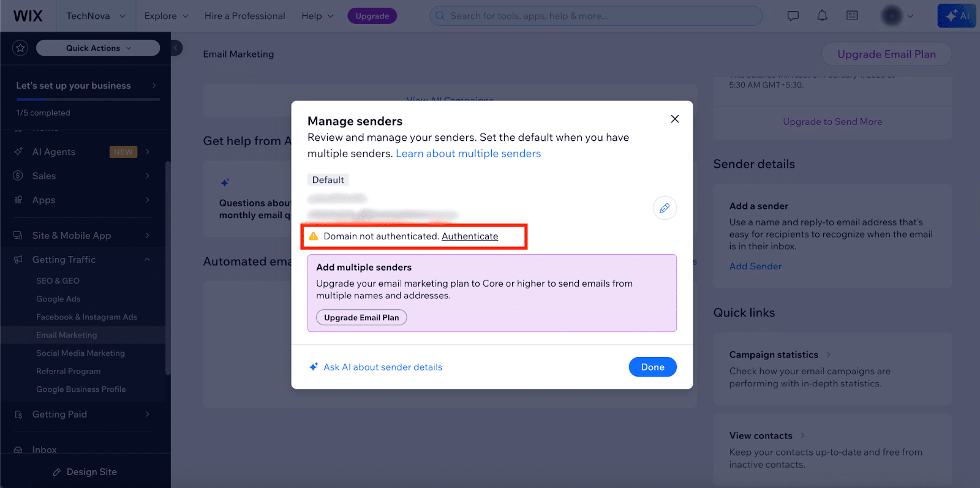This screenshot has width=980, height=488.
Task: Open the Explore menu
Action: pos(166,16)
